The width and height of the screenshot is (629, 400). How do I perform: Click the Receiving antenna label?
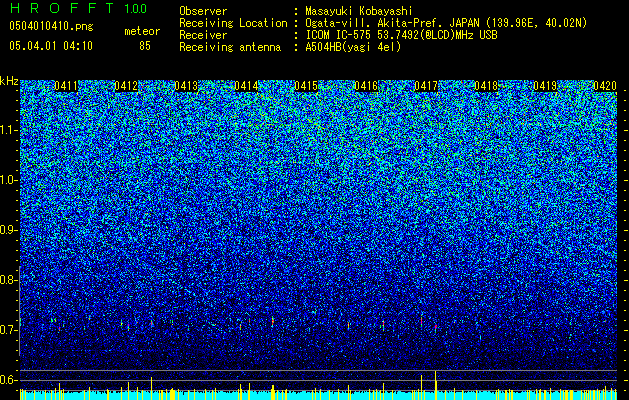(x=230, y=47)
